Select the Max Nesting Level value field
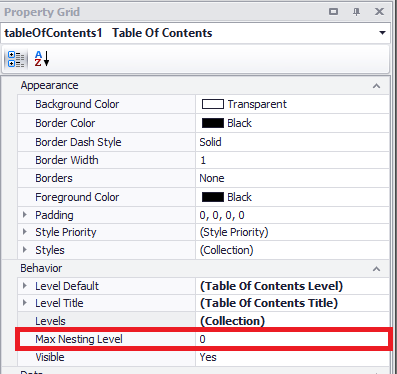Screen dimensions: 397x374 292,339
